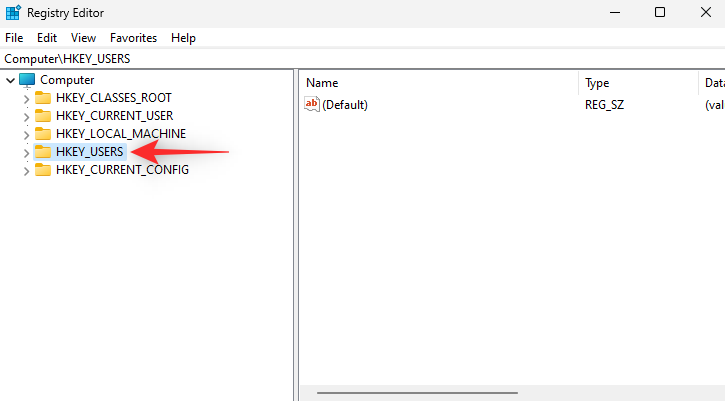
Task: Select the HKEY_CLASSES_ROOT label
Action: (x=114, y=98)
